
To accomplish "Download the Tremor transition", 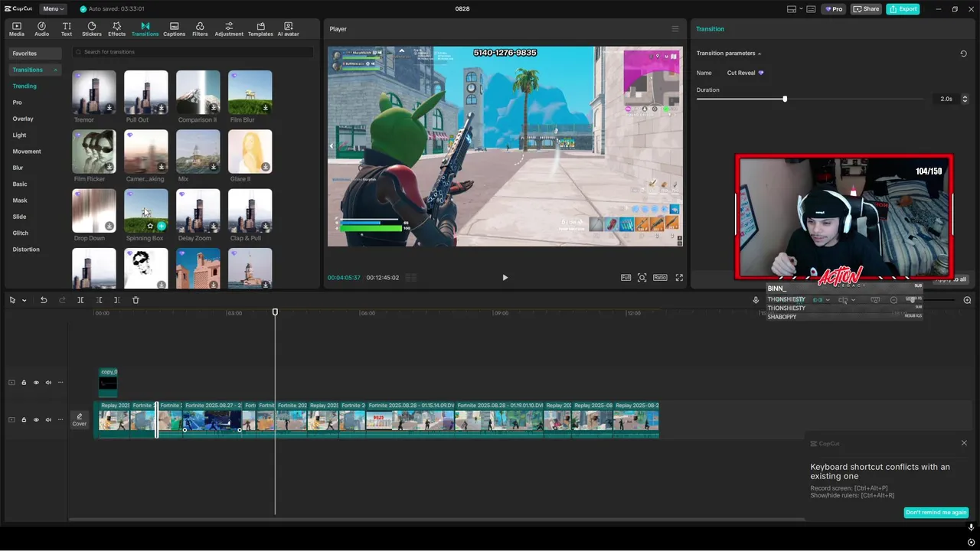I will (109, 108).
